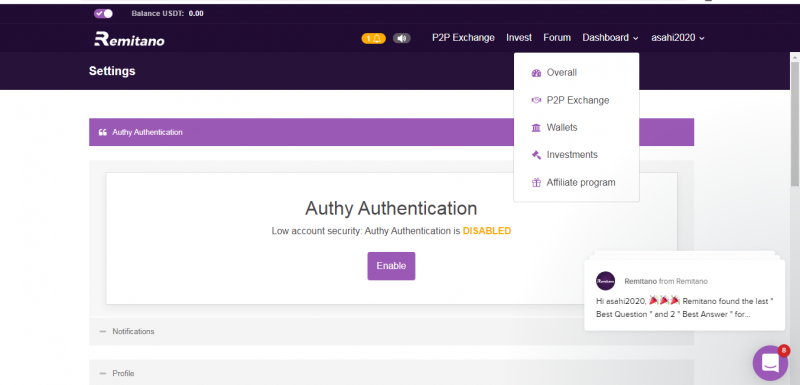Toggle the balance display switch

[104, 14]
